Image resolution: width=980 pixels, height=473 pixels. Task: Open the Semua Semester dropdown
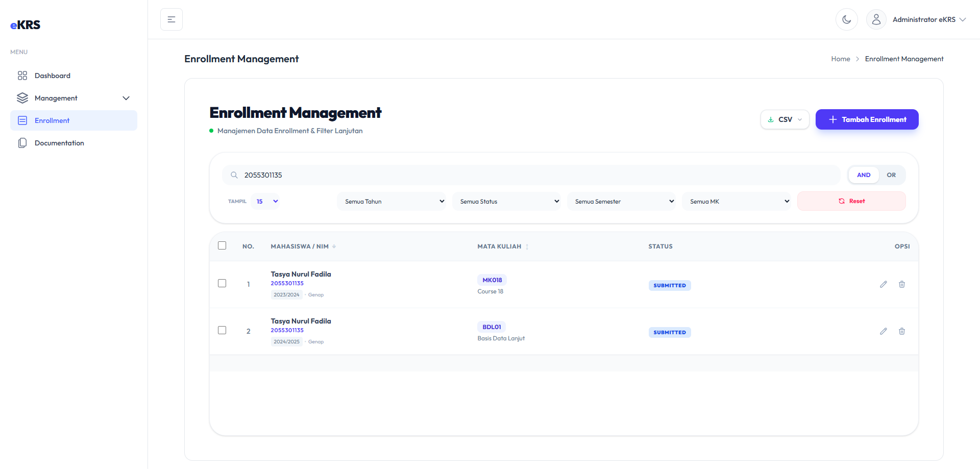(621, 202)
